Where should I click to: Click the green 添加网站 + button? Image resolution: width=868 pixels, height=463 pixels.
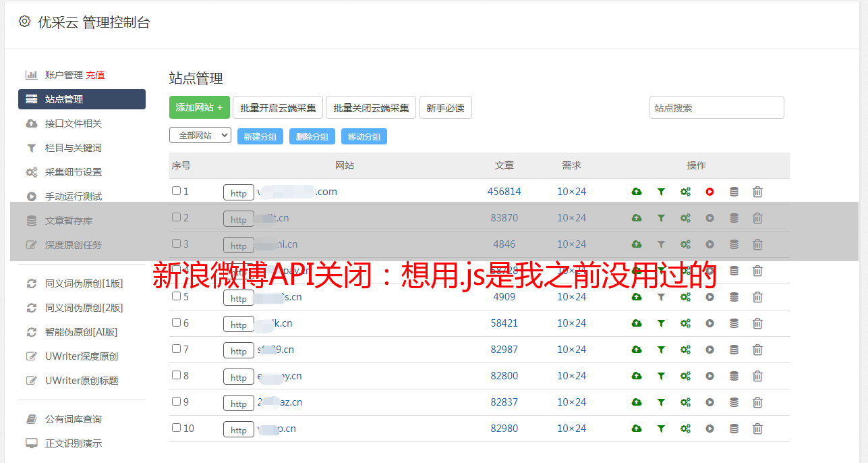pyautogui.click(x=200, y=107)
